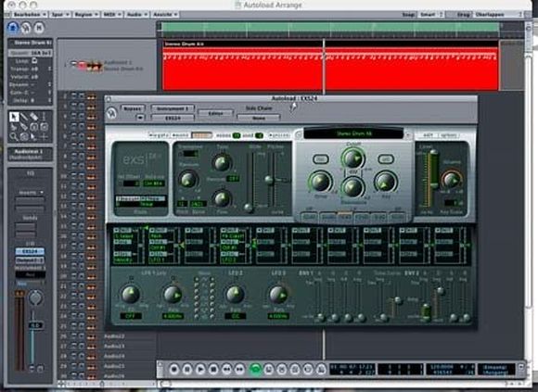538x392 pixels.
Task: Toggle the green Cycle button in transport
Action: point(255,369)
